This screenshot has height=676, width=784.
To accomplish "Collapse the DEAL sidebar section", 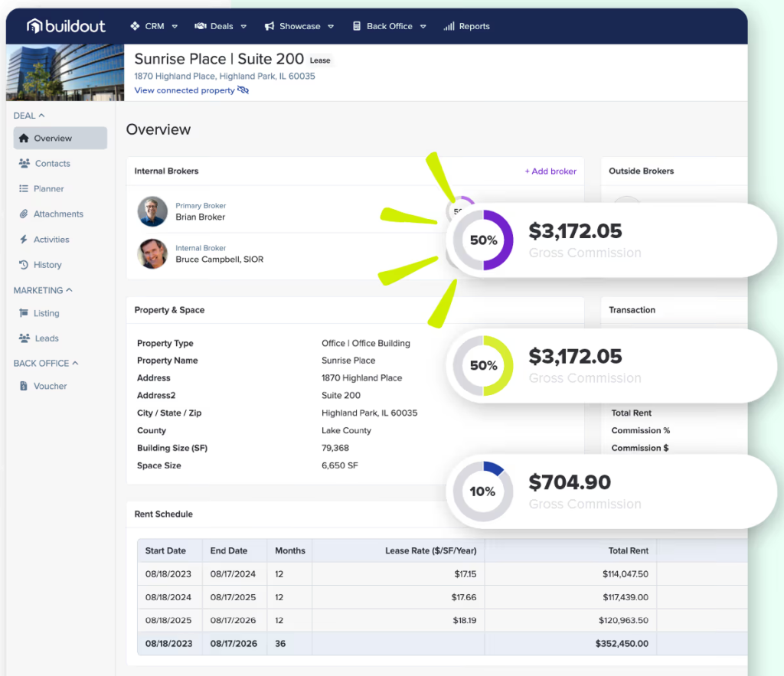I will (x=29, y=116).
